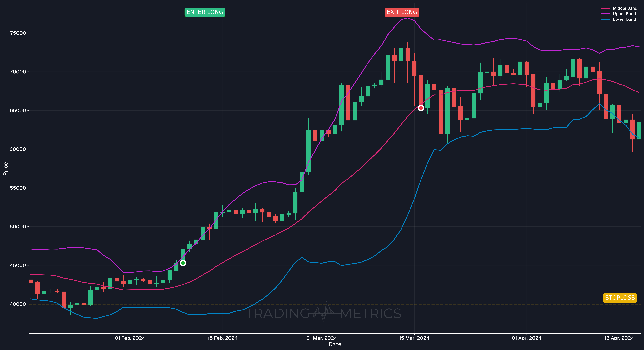
Task: Click the 01 Apr, 2024 date label
Action: pyautogui.click(x=527, y=338)
